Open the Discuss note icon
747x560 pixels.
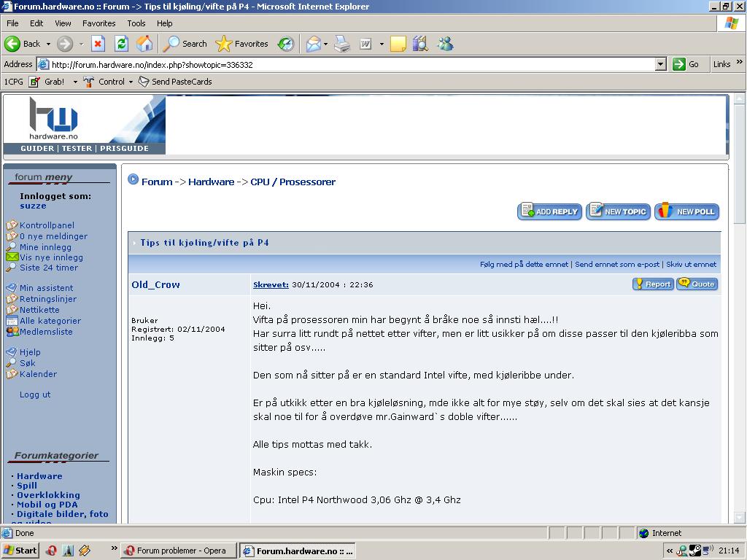(398, 44)
